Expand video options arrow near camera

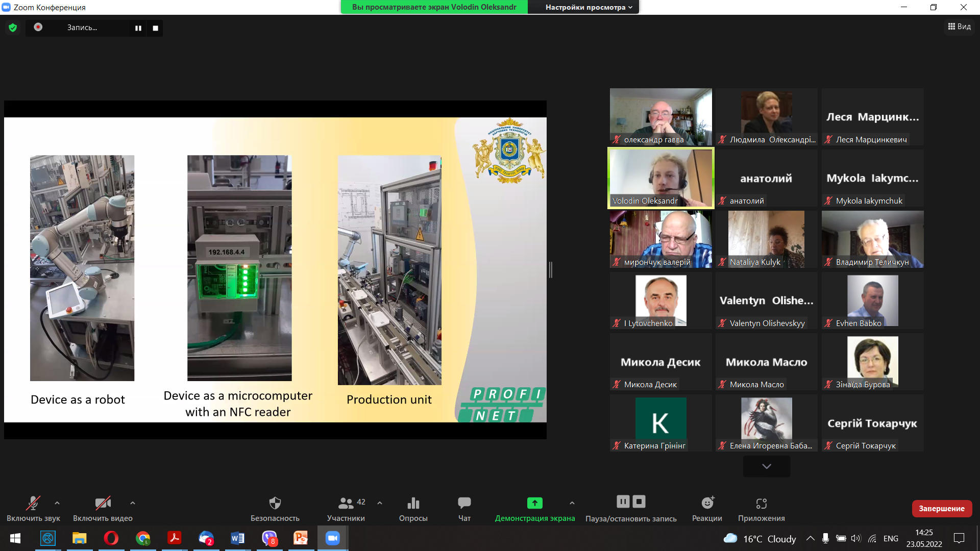(133, 503)
